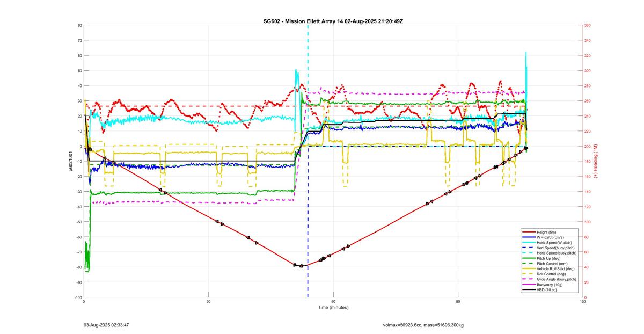This screenshot has width=644, height=334.
Task: Click the timestamp 03-Aug-2025 02:33:47
Action: [x=106, y=325]
